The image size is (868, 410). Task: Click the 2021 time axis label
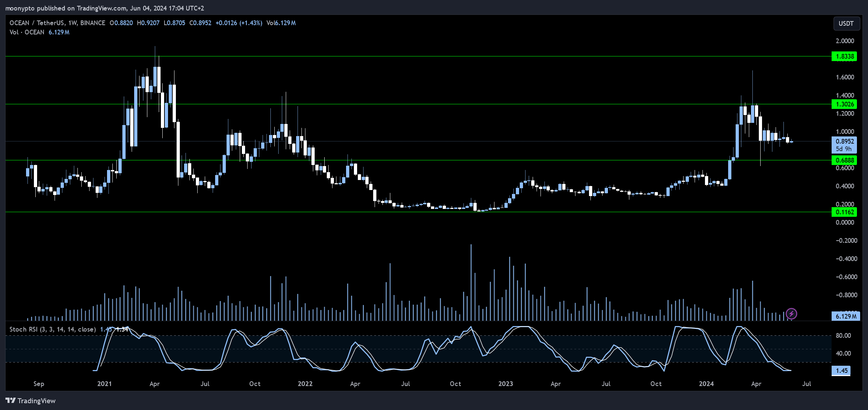coord(105,384)
